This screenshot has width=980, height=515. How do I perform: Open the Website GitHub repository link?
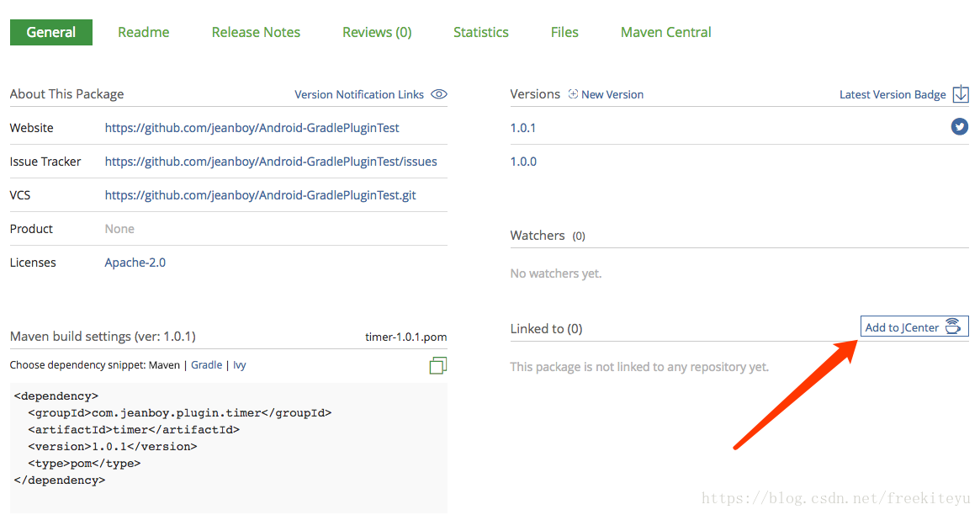point(252,128)
